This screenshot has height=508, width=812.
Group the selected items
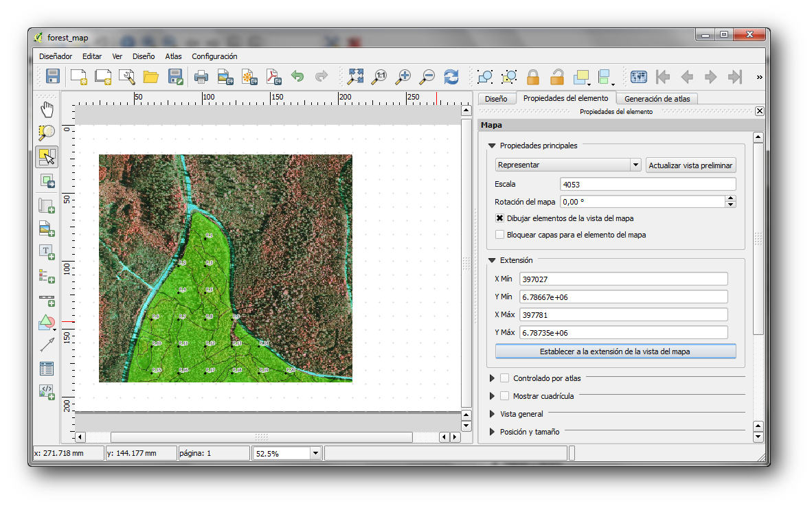click(x=485, y=77)
